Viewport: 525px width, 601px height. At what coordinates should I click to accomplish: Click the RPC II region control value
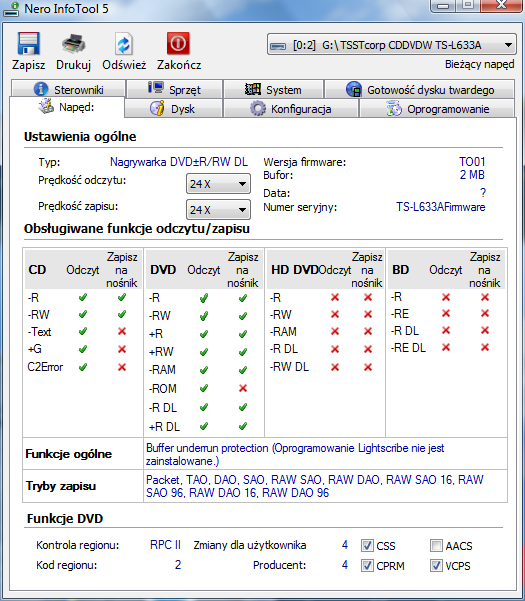coord(165,545)
